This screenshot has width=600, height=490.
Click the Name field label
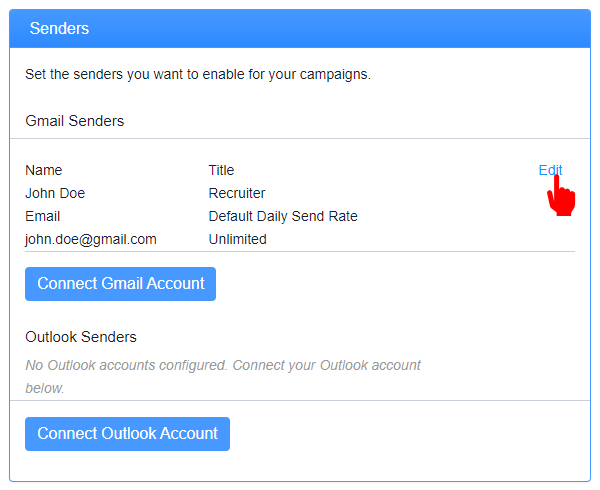[44, 170]
